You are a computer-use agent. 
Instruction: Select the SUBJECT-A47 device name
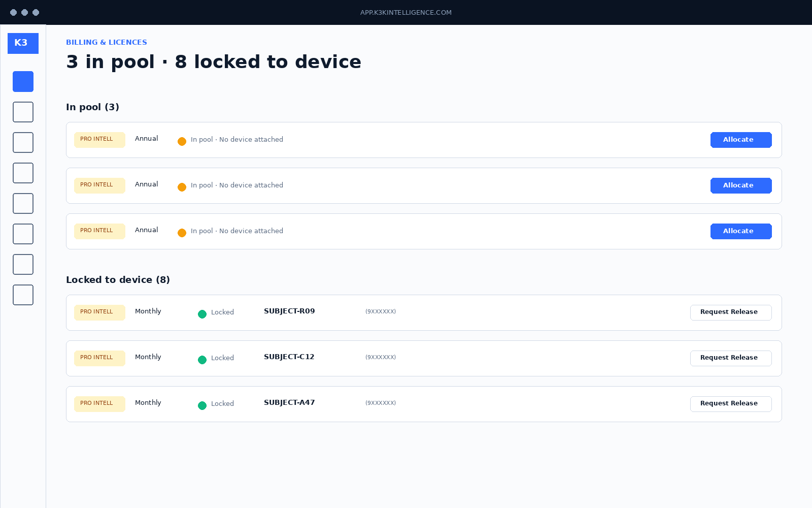pos(289,402)
